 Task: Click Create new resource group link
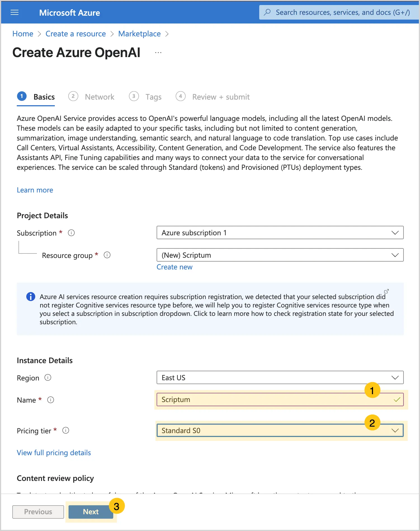click(174, 267)
